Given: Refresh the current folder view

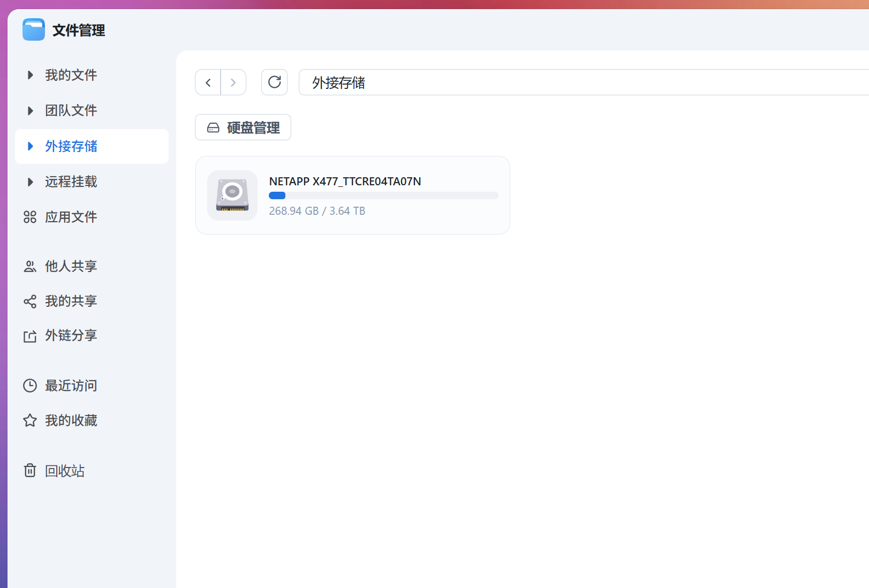Looking at the screenshot, I should click(274, 82).
